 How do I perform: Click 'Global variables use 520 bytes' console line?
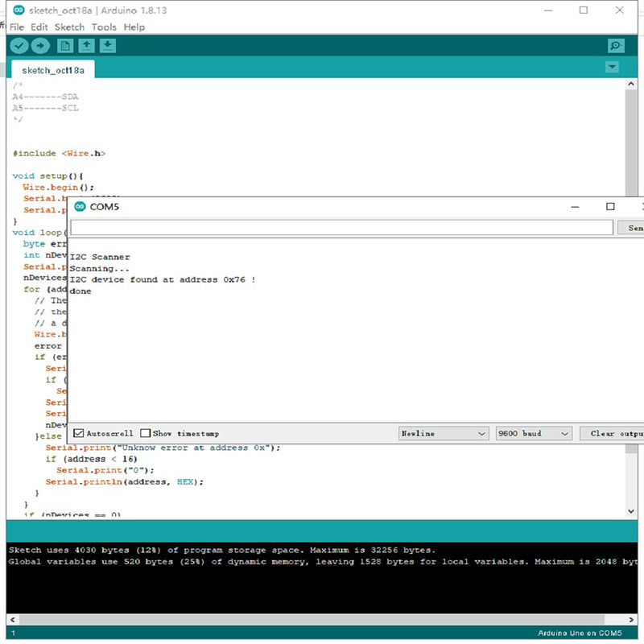(x=323, y=562)
